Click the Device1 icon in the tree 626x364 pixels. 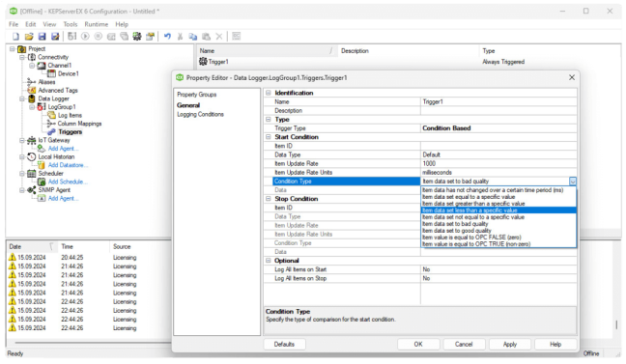click(x=51, y=73)
